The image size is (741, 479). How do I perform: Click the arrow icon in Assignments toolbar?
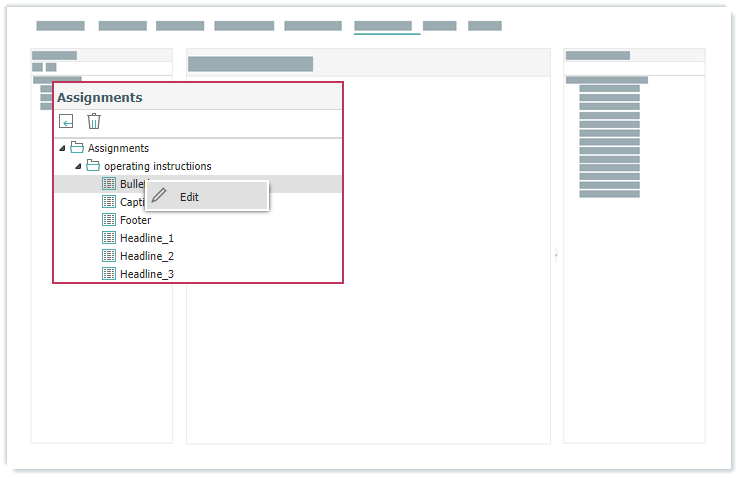point(66,121)
